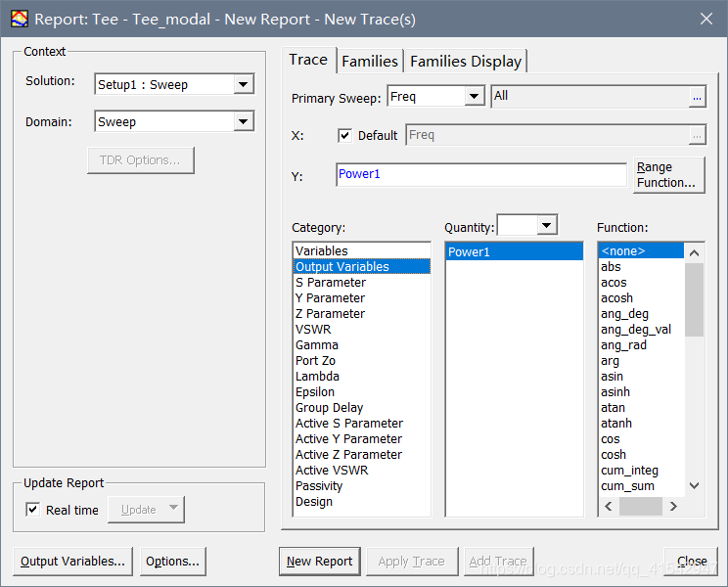Open the Output Variables... dialog button
The image size is (728, 587).
[x=72, y=561]
